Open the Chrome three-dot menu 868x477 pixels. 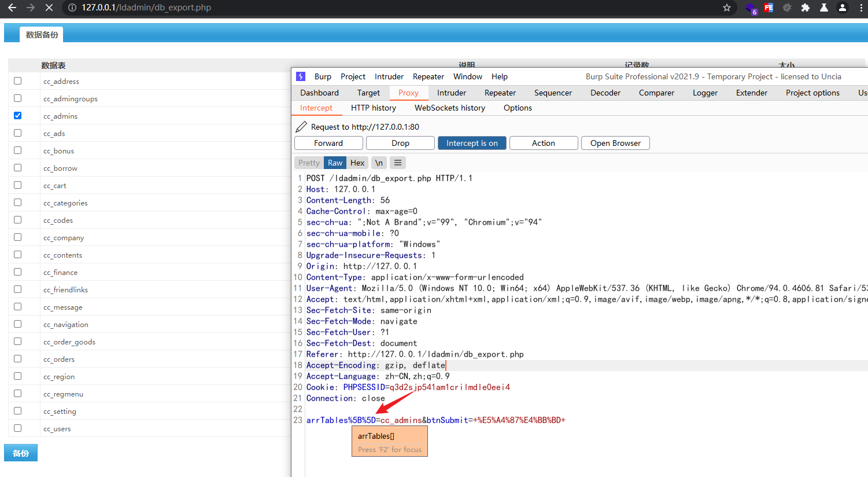tap(861, 8)
